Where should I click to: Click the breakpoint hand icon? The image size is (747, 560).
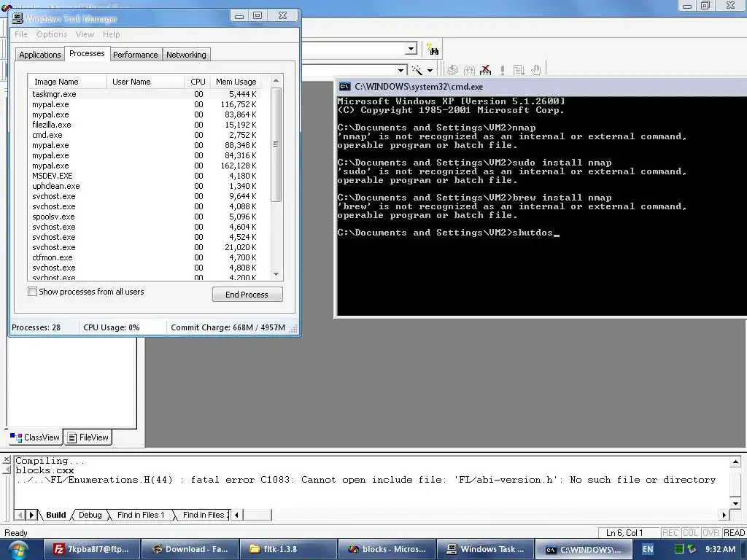(536, 70)
